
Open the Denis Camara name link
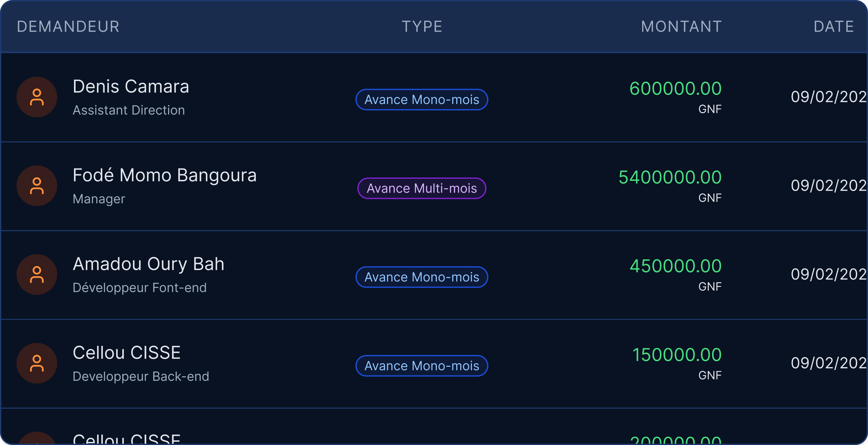(131, 87)
